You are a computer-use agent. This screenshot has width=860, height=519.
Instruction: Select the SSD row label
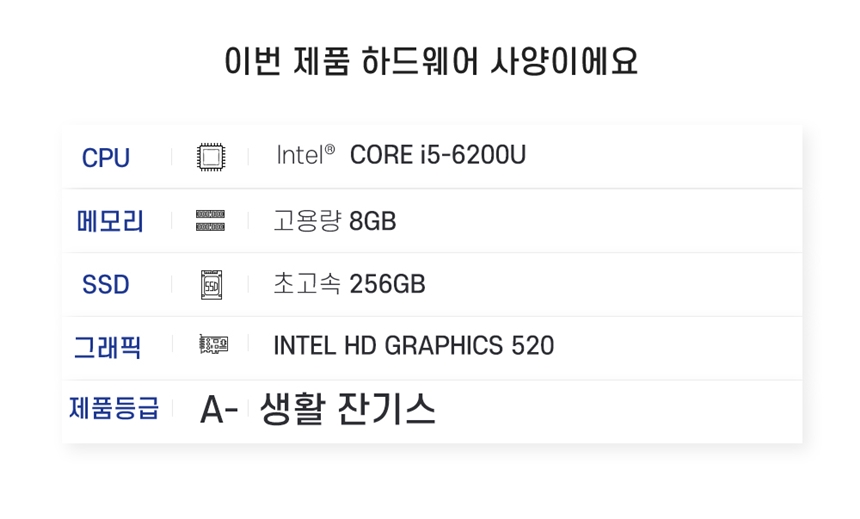(106, 285)
